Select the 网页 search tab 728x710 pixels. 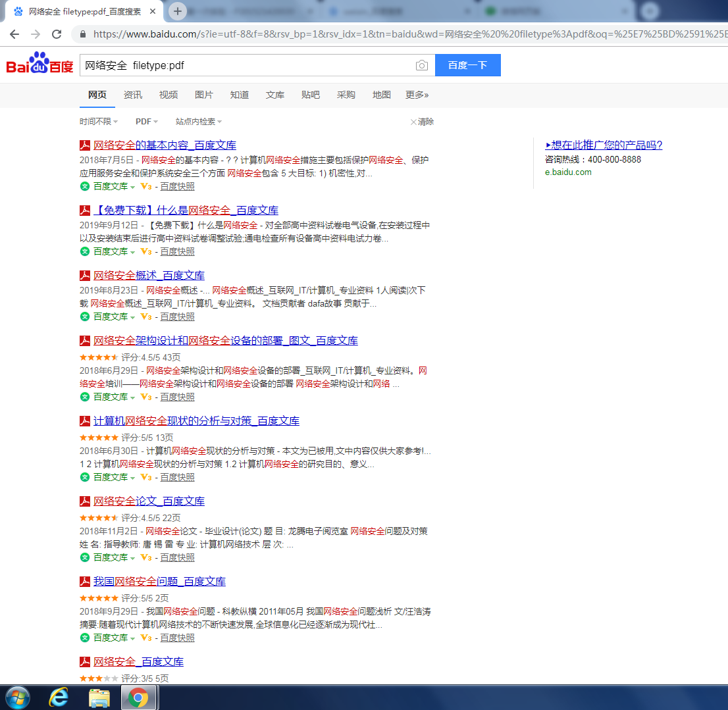click(x=97, y=95)
